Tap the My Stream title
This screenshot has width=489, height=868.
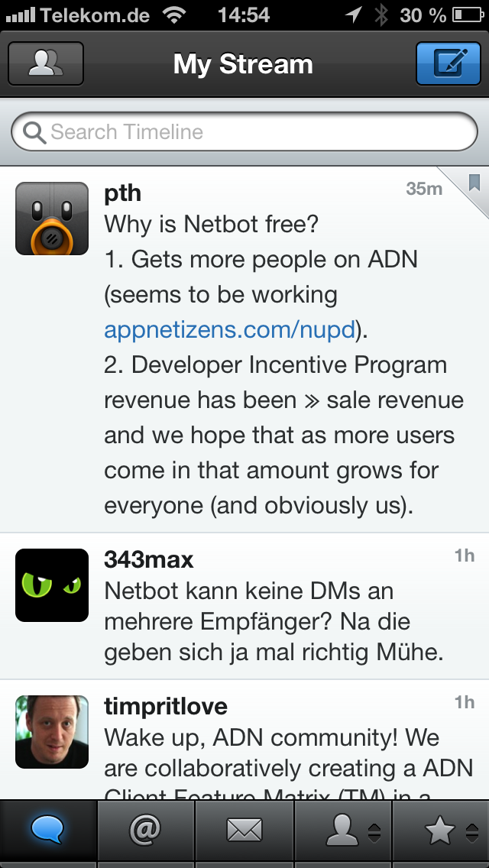point(243,64)
